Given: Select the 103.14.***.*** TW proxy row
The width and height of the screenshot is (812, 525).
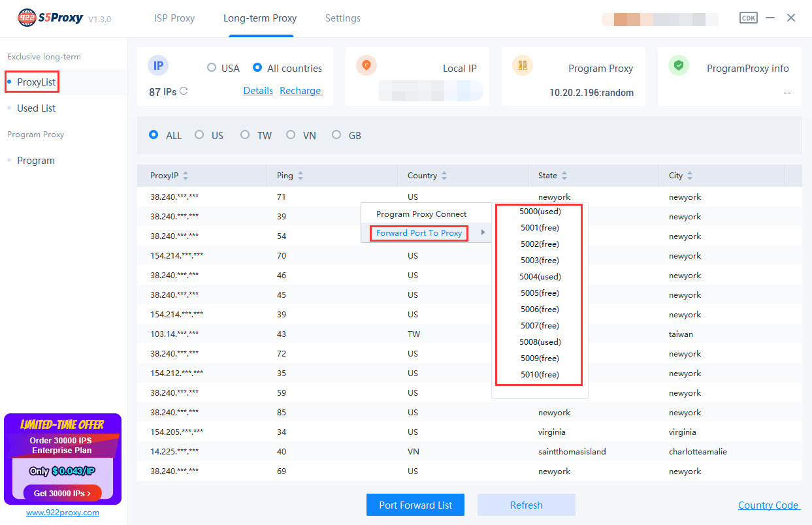Looking at the screenshot, I should coord(469,334).
